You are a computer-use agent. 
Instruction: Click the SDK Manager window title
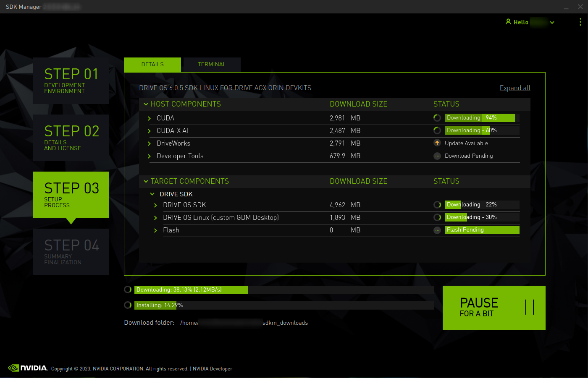click(24, 7)
